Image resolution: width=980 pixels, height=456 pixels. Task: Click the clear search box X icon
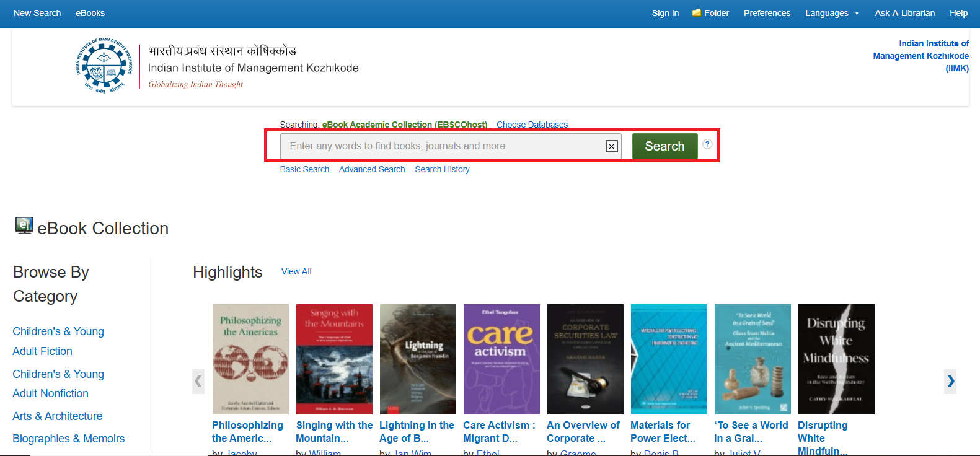click(611, 146)
